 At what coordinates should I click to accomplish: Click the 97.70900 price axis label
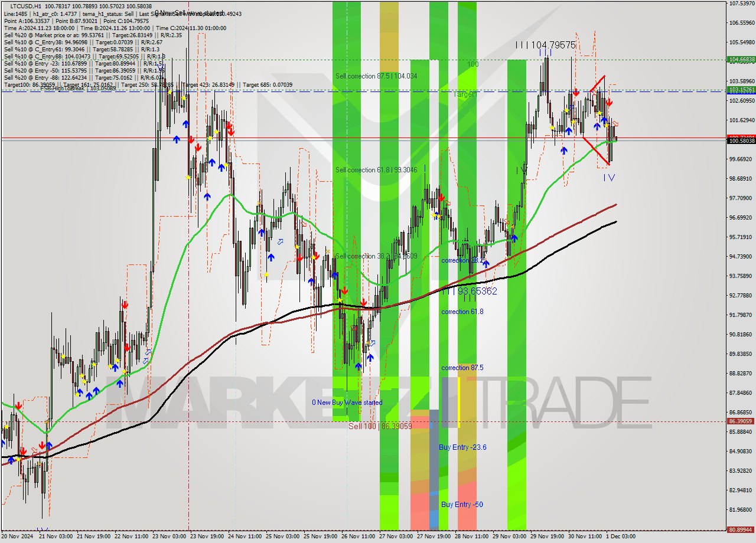click(x=742, y=198)
